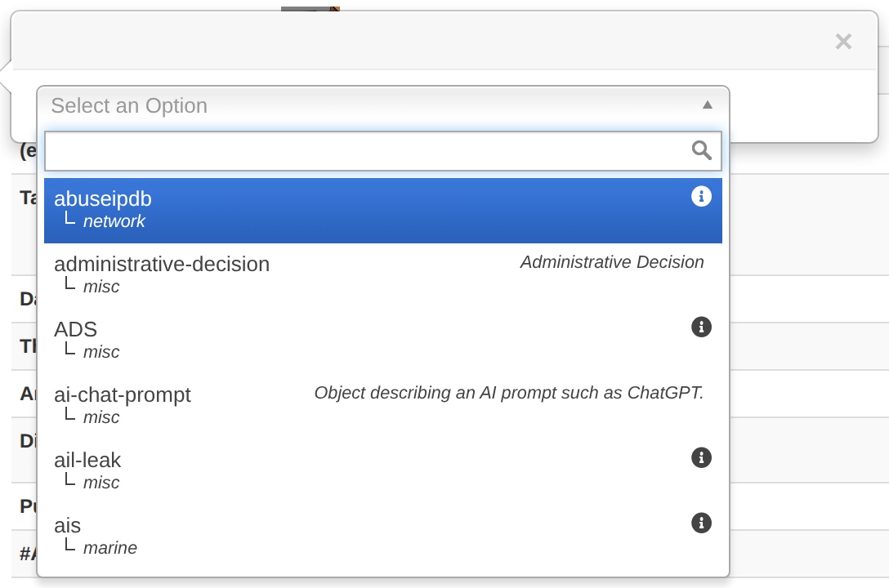Close the popup with the X

[x=843, y=42]
